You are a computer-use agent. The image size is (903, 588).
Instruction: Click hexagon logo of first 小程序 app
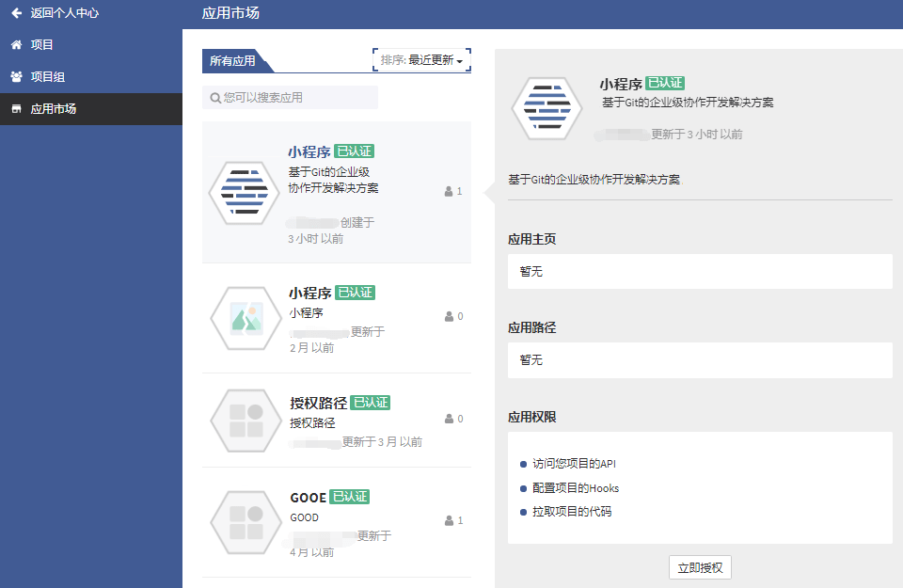[244, 192]
